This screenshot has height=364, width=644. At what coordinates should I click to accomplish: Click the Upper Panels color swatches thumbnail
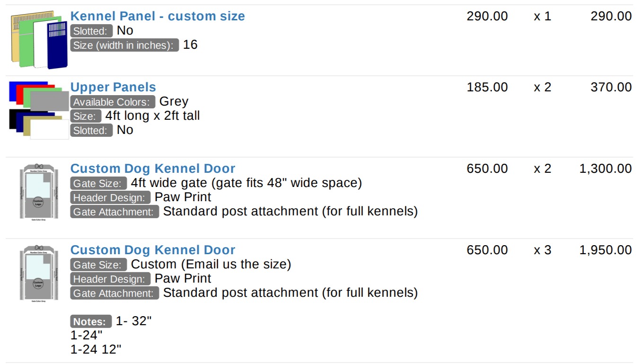coord(39,110)
